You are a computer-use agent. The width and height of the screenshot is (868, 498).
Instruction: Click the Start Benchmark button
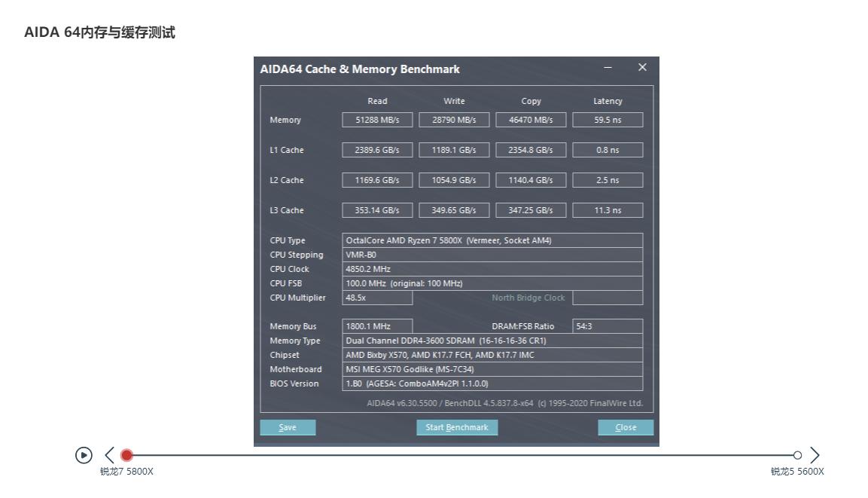point(457,427)
